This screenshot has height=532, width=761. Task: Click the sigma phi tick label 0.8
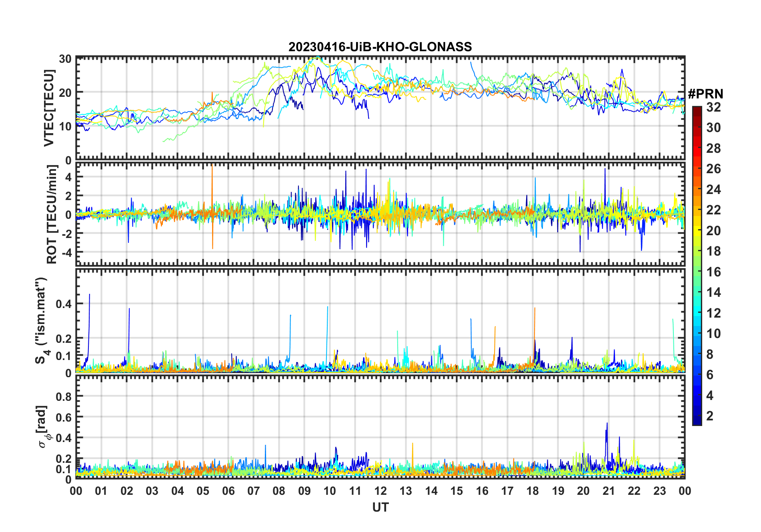click(x=64, y=397)
